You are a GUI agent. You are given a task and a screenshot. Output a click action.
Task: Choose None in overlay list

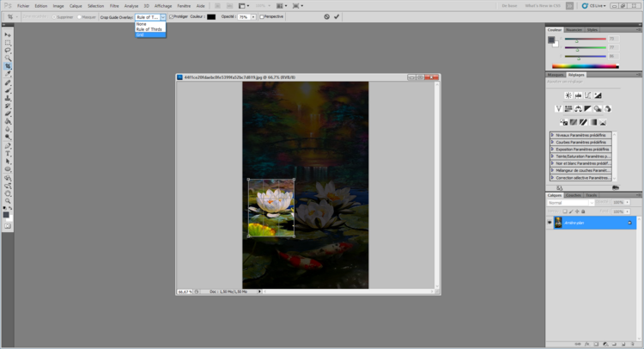tap(141, 24)
